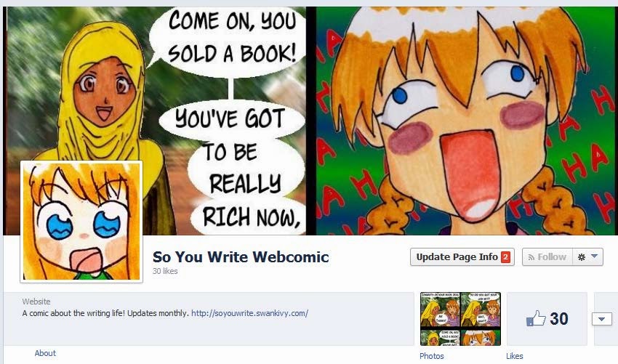The image size is (618, 364).
Task: Click the Website label in the about box
Action: (36, 302)
